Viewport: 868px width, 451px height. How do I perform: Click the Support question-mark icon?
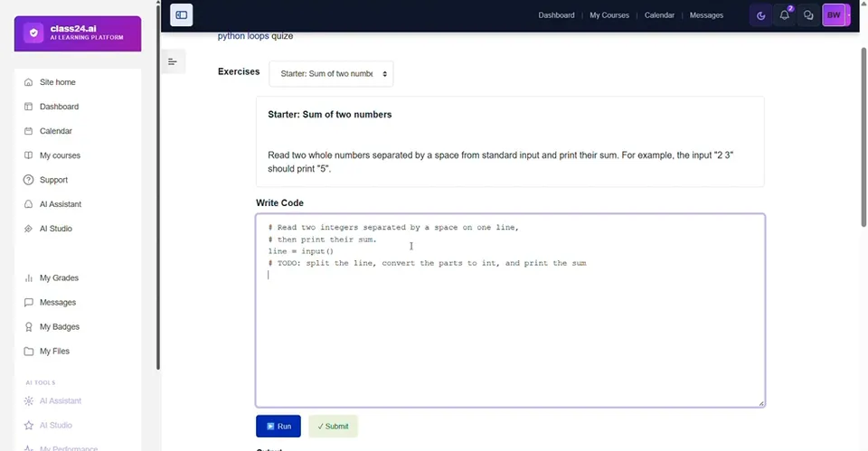click(x=28, y=180)
